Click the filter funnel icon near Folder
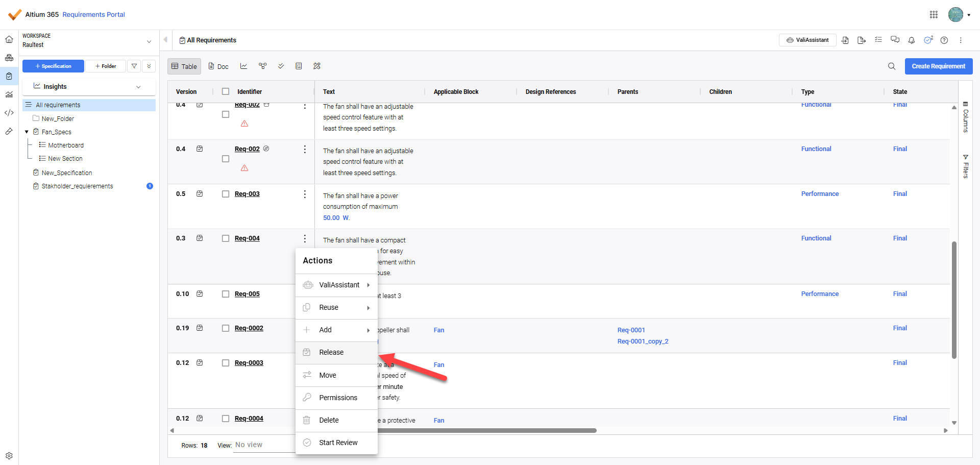This screenshot has width=980, height=465. [134, 66]
